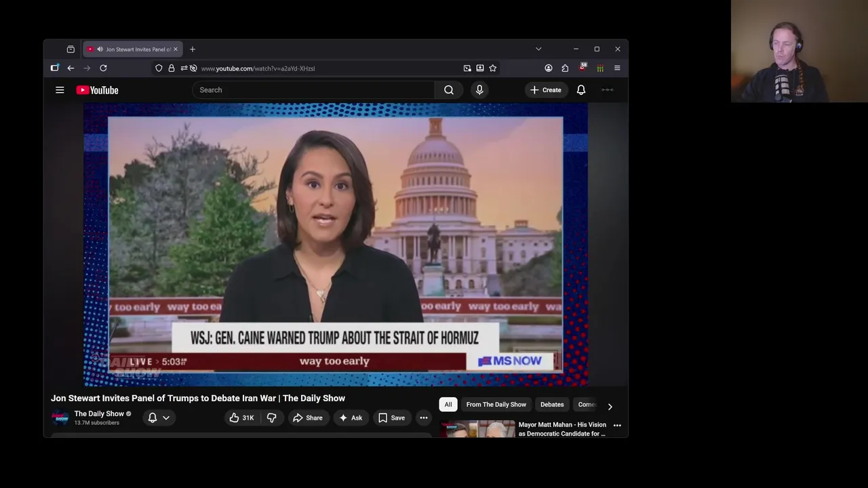Reload the page
The height and width of the screenshot is (488, 868).
pos(103,68)
